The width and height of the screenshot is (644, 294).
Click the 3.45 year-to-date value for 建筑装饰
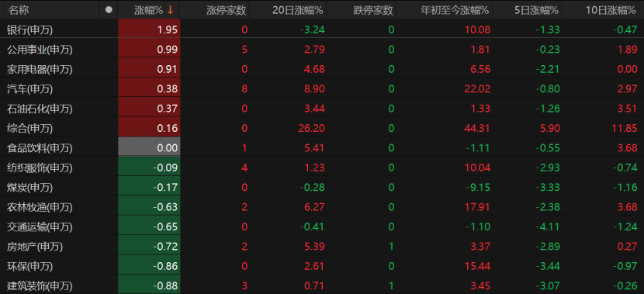[x=480, y=286]
